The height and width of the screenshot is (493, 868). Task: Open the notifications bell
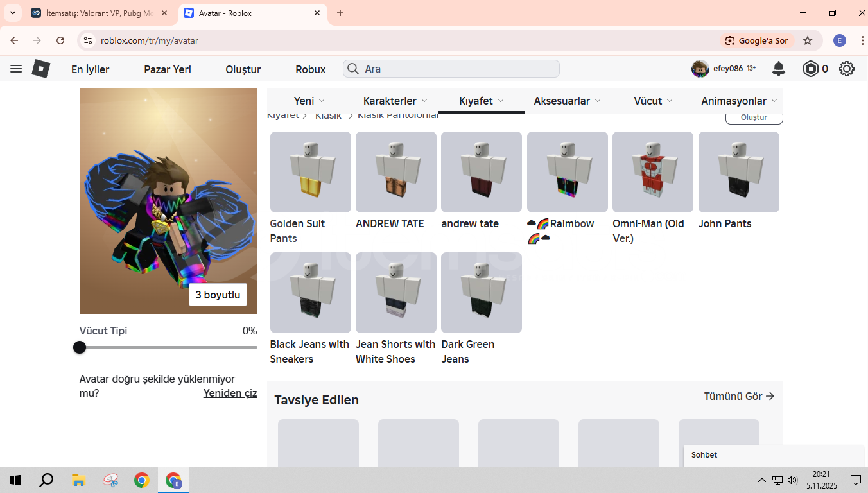click(778, 69)
